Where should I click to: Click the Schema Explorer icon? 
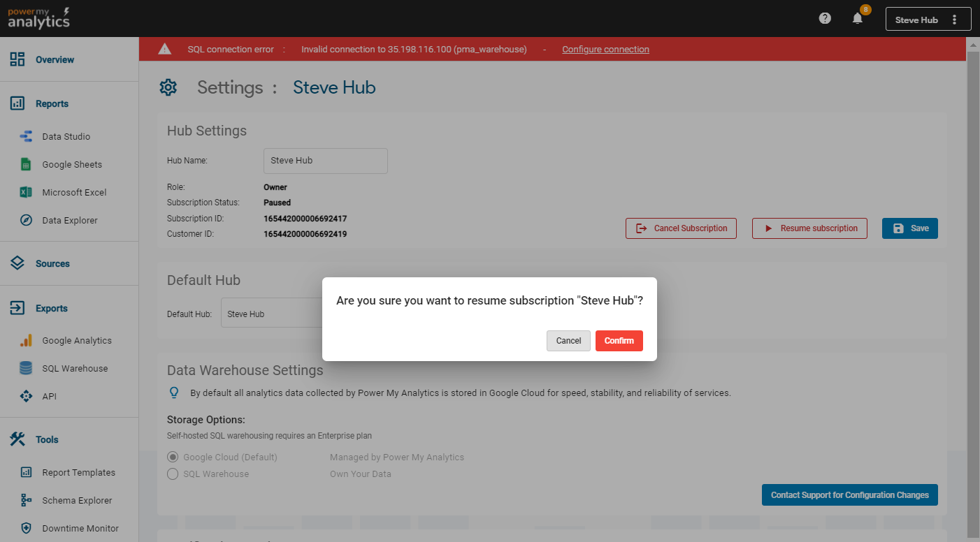26,501
